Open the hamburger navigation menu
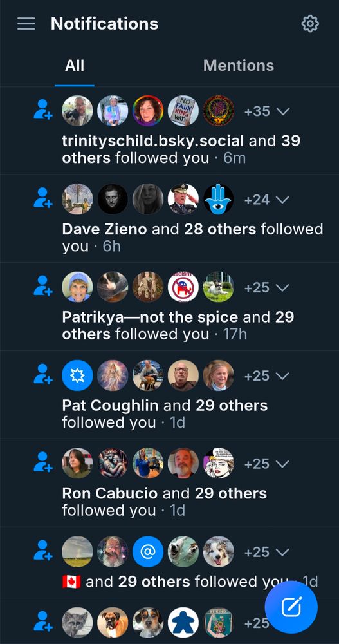 (x=26, y=24)
